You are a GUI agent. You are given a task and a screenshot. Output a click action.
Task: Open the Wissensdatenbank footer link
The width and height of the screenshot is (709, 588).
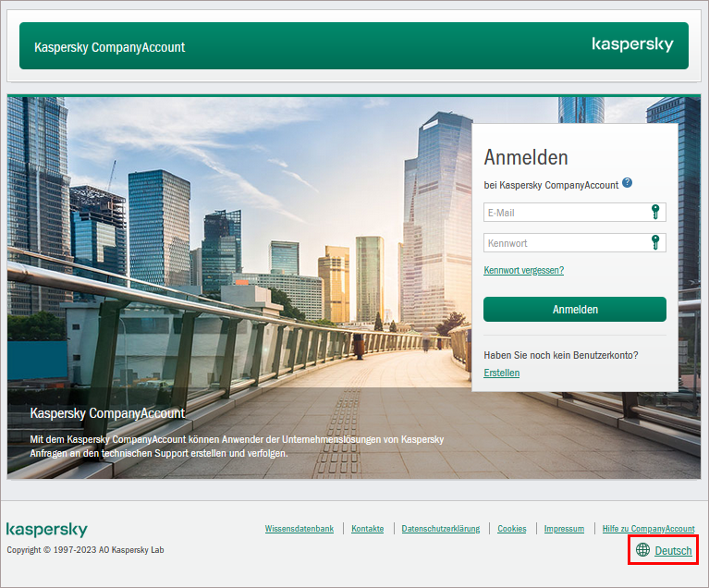coord(299,528)
